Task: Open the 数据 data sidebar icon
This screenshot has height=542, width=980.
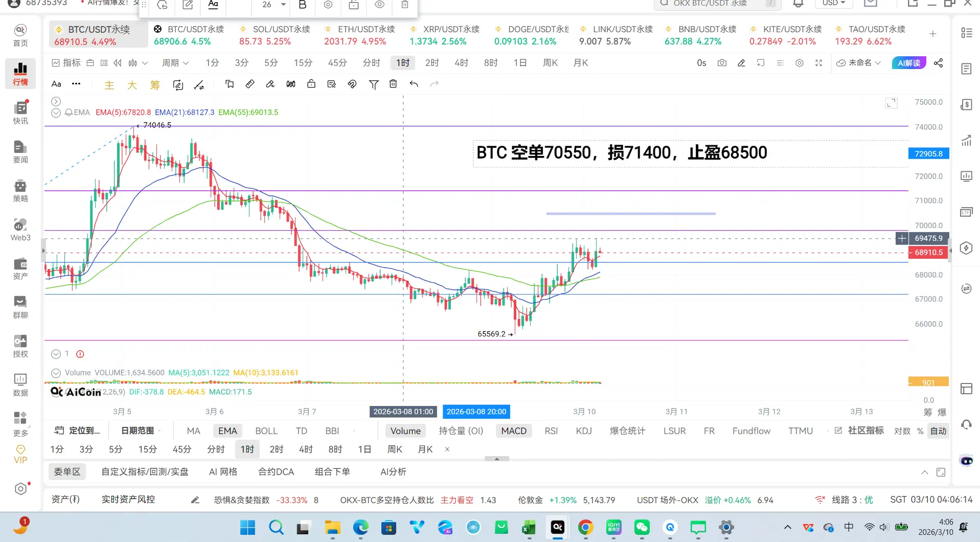Action: click(x=20, y=385)
